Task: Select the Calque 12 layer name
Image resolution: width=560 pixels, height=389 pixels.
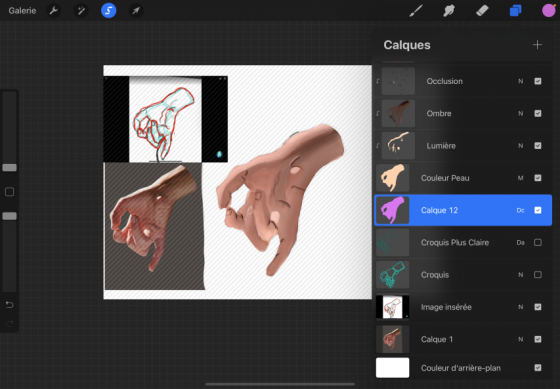Action: (439, 210)
